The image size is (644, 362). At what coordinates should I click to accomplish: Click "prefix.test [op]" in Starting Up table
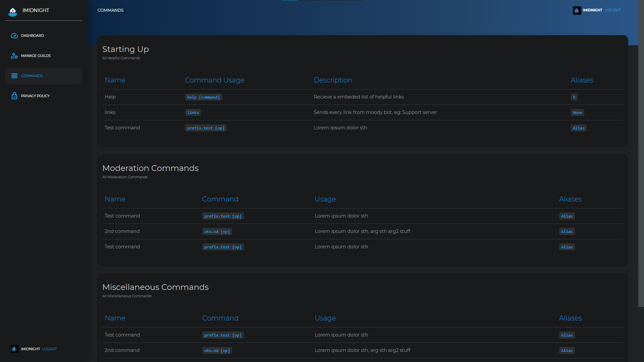coord(206,128)
